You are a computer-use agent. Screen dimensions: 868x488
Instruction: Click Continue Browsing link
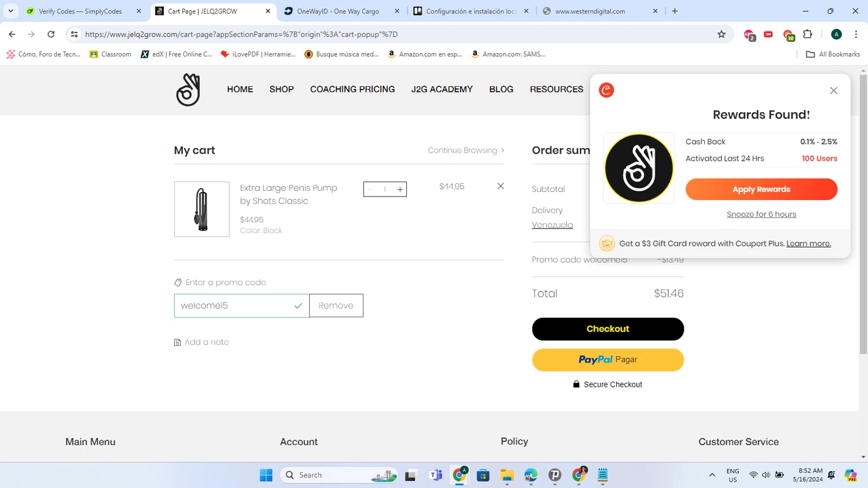[x=466, y=150]
